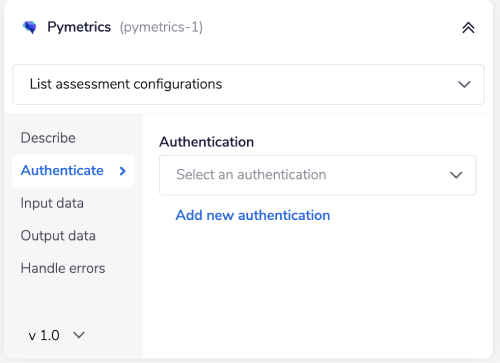Go to the Input data tab
The width and height of the screenshot is (500, 363).
(x=52, y=203)
